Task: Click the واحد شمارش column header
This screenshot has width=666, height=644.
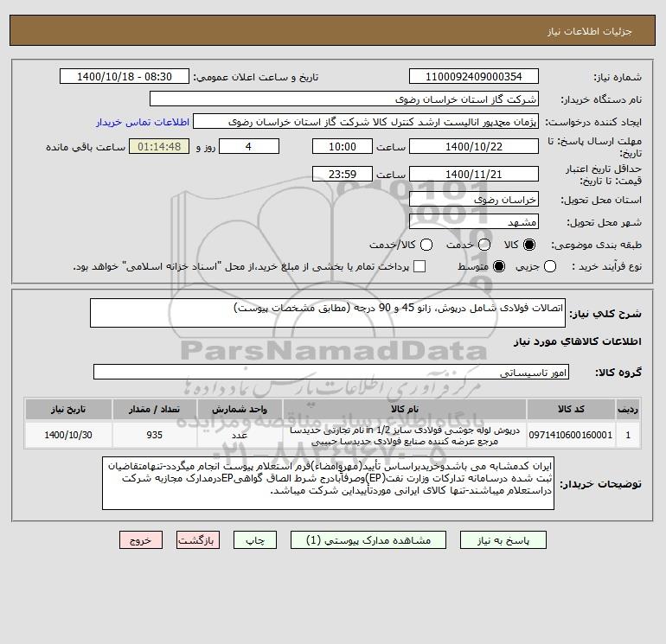Action: coord(240,409)
